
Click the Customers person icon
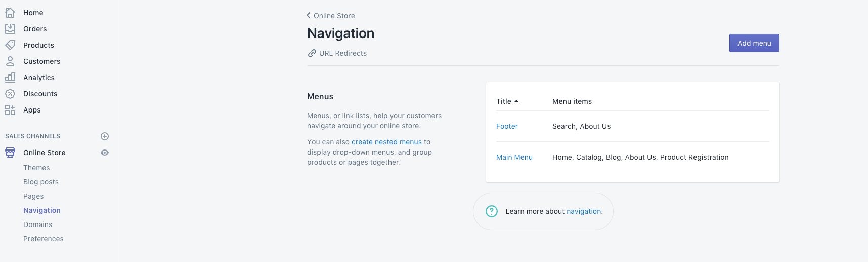10,61
